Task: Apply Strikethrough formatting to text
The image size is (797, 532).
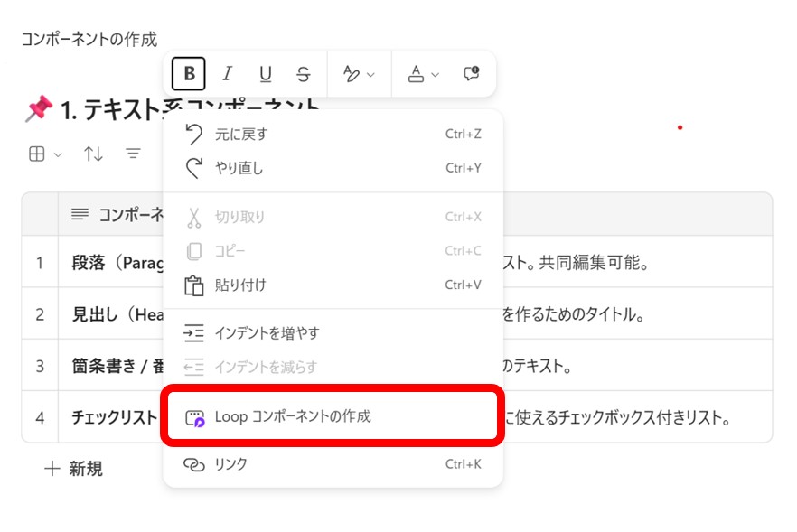Action: [x=304, y=74]
